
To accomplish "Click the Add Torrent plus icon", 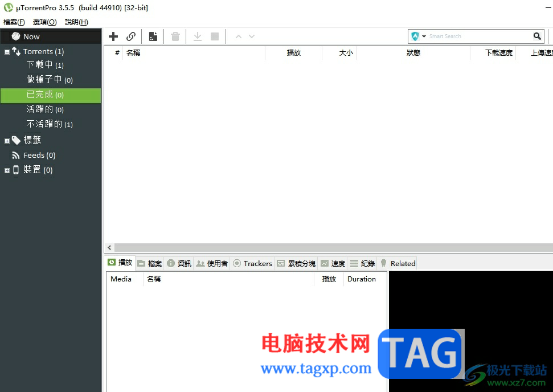I will (113, 36).
